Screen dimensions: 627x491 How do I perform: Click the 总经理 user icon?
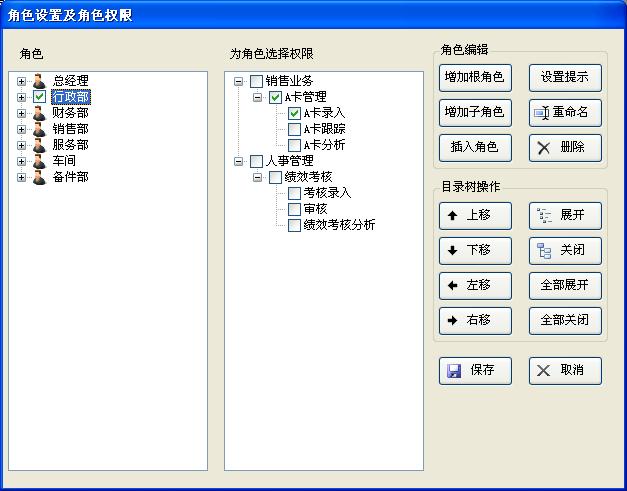point(39,81)
